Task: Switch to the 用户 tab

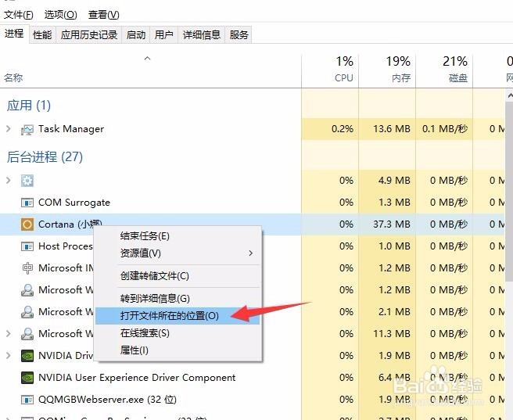Action: click(x=164, y=34)
